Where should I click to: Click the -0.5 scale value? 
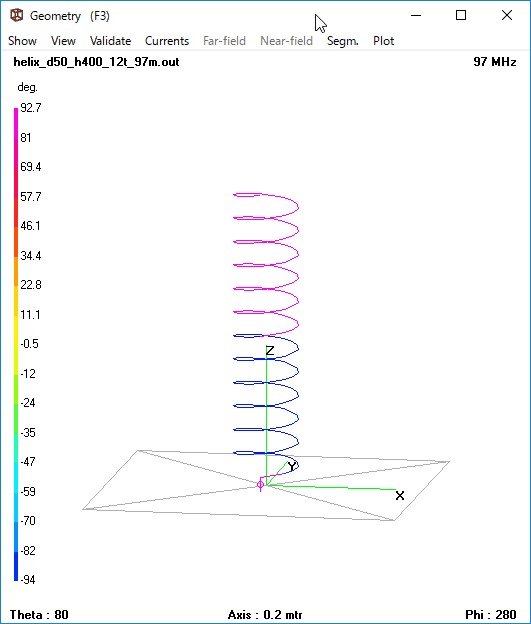(29, 344)
